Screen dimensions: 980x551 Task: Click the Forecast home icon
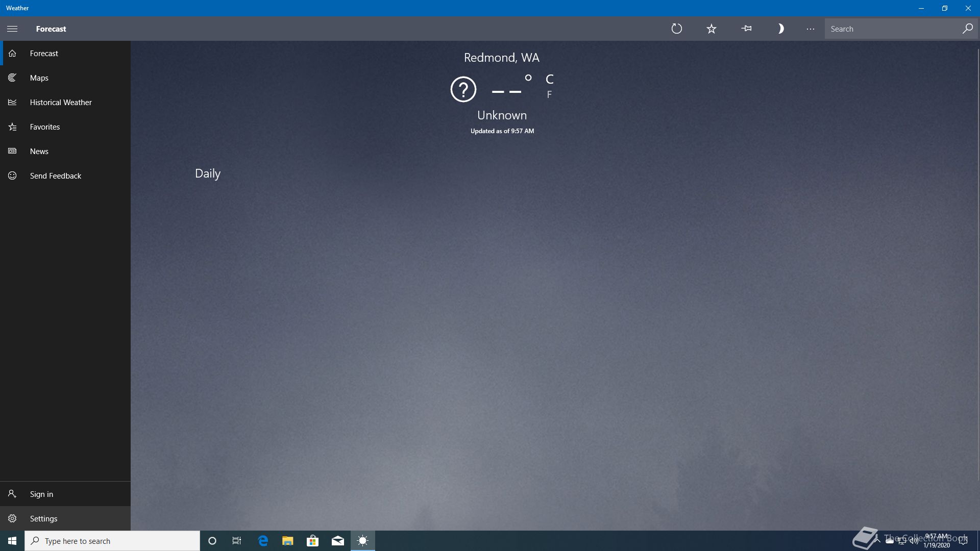12,53
